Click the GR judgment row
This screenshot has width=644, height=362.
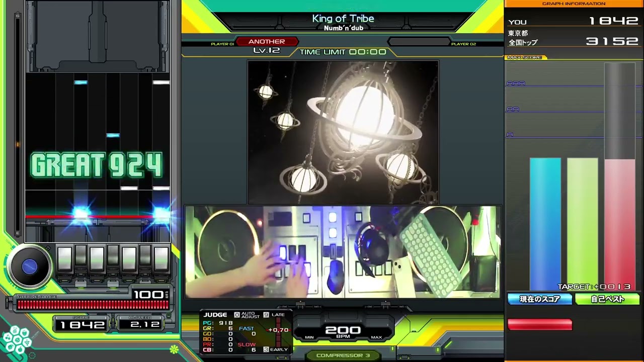point(217,328)
